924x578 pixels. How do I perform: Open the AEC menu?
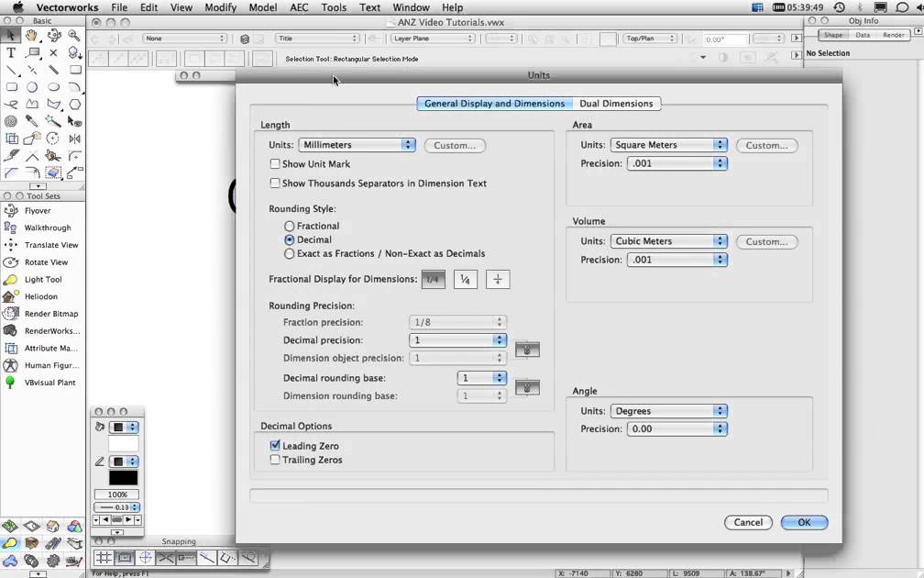coord(299,7)
